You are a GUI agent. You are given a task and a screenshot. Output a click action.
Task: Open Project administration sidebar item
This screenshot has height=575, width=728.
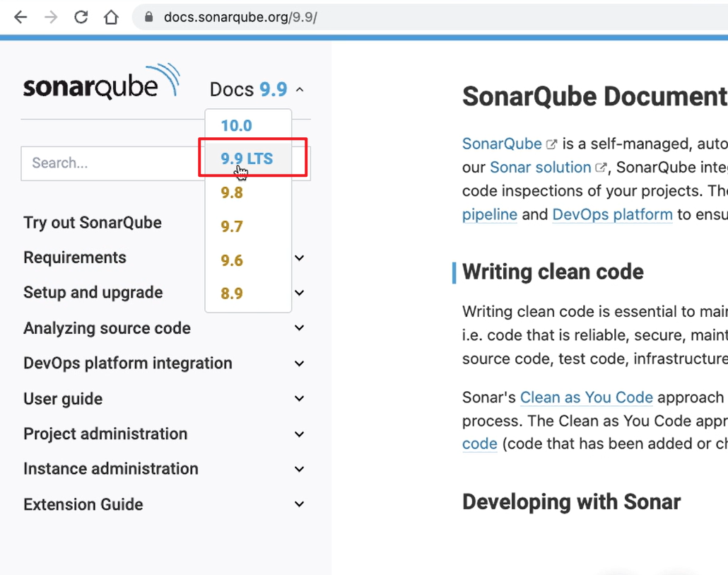tap(105, 434)
